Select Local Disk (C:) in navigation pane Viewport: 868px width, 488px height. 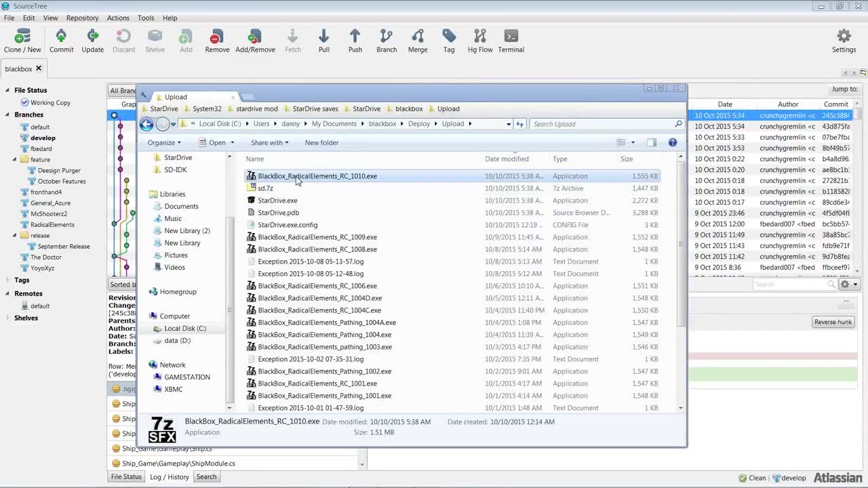point(185,328)
